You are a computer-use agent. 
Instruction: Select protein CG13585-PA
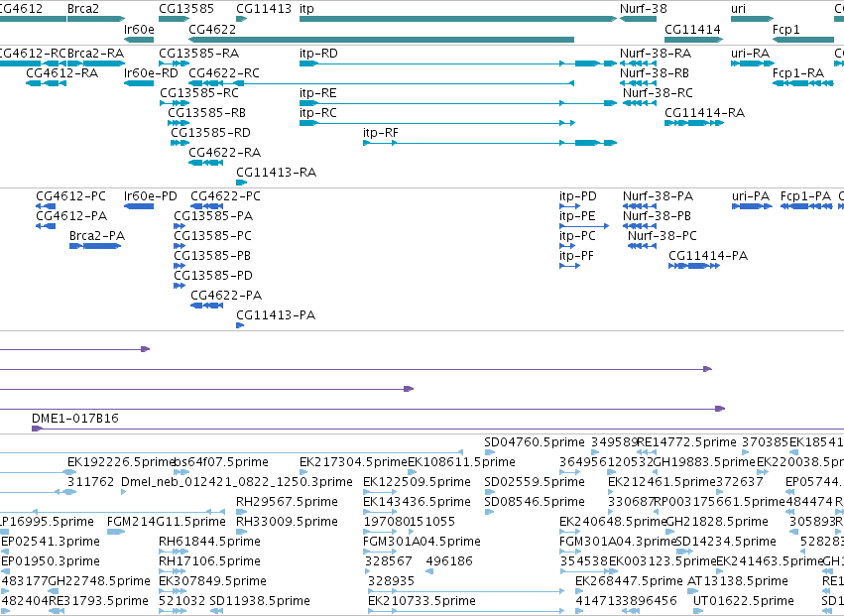point(180,226)
